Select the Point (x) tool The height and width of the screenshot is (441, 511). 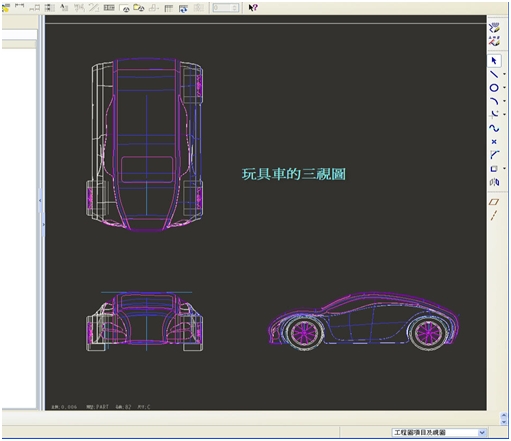[494, 142]
